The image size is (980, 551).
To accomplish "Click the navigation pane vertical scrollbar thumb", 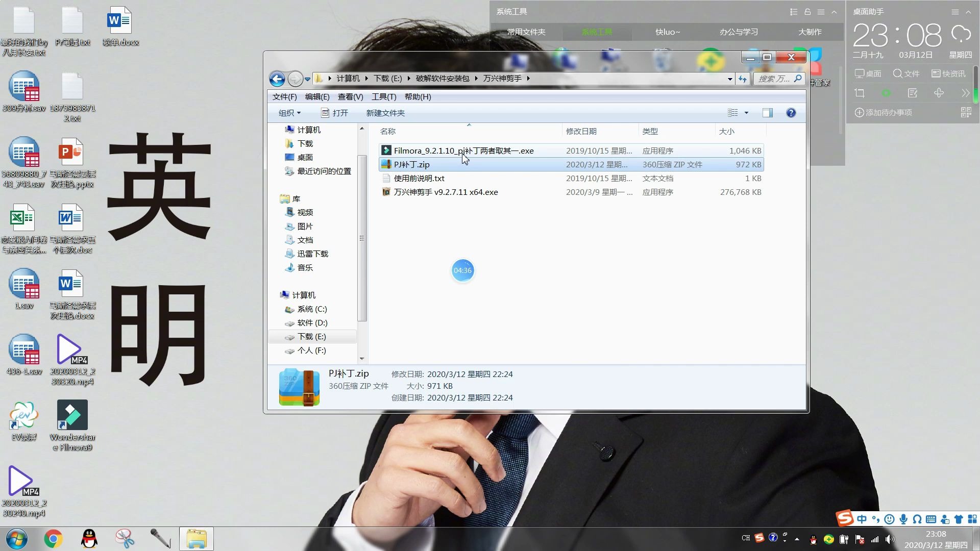I will (x=362, y=238).
